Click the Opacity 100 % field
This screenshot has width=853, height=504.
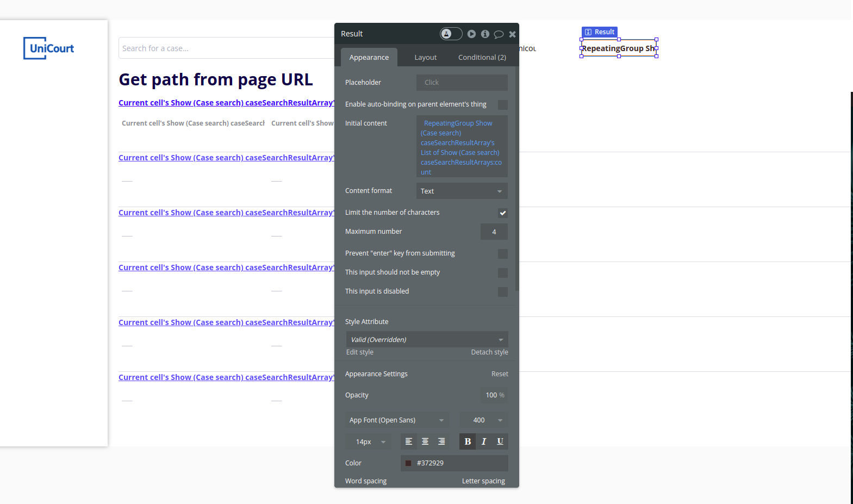coord(494,395)
